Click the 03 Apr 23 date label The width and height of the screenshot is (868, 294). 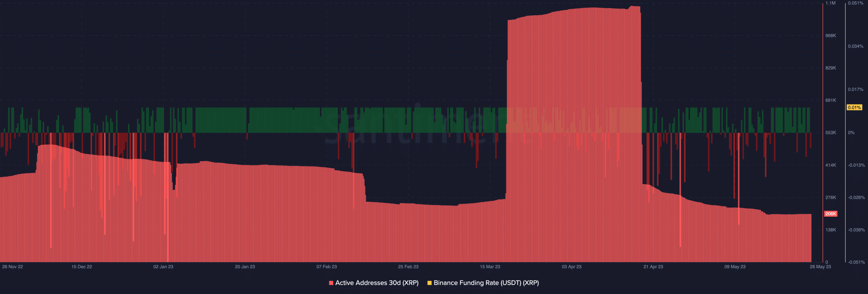pyautogui.click(x=572, y=267)
